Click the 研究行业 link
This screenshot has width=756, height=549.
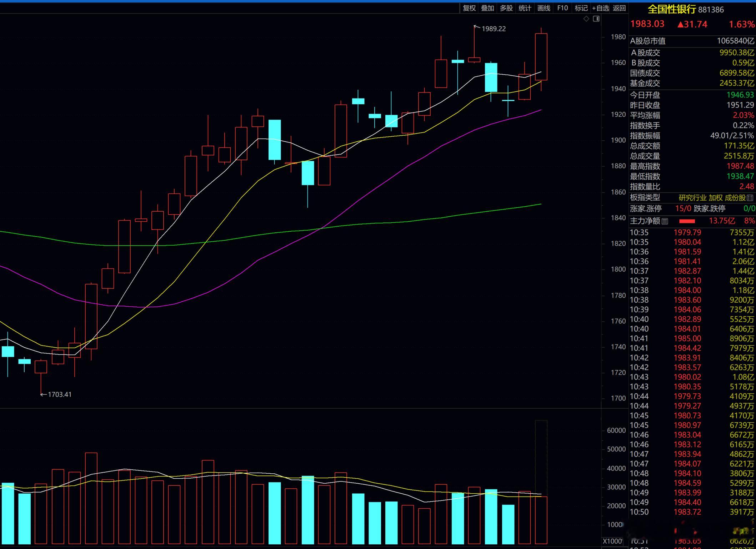click(692, 198)
